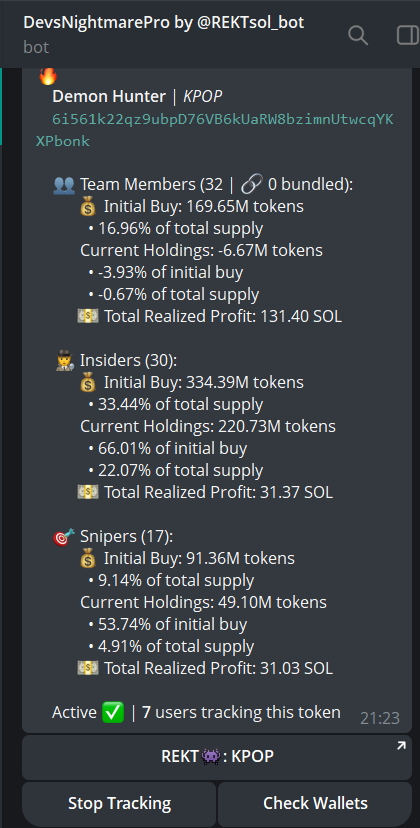
Task: Click the Demon Hunter token name
Action: pos(109,97)
